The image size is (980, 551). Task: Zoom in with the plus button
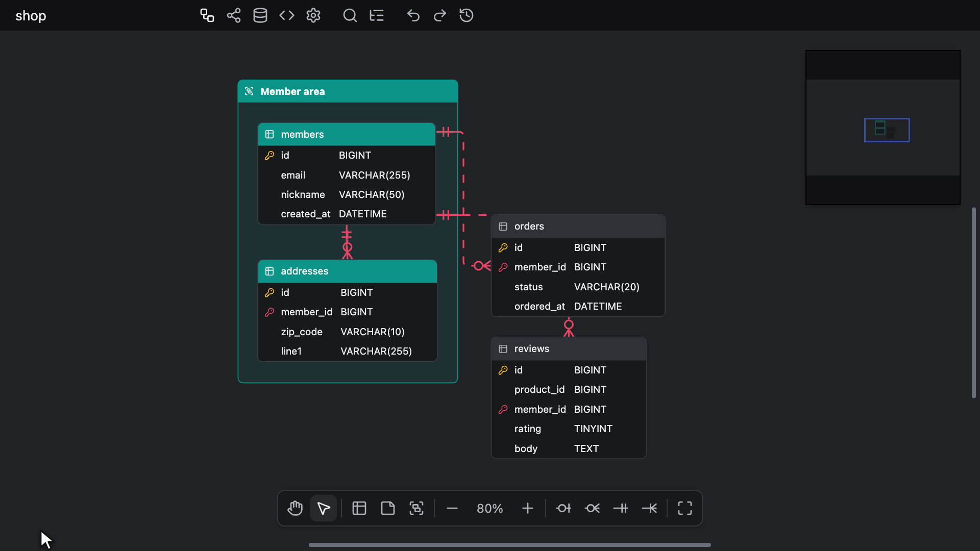[x=528, y=508]
